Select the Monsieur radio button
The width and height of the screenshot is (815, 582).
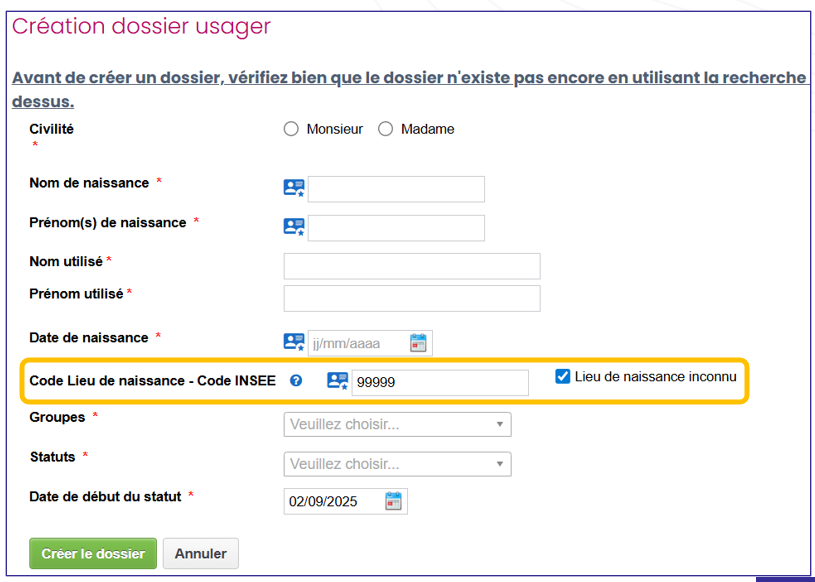coord(291,129)
